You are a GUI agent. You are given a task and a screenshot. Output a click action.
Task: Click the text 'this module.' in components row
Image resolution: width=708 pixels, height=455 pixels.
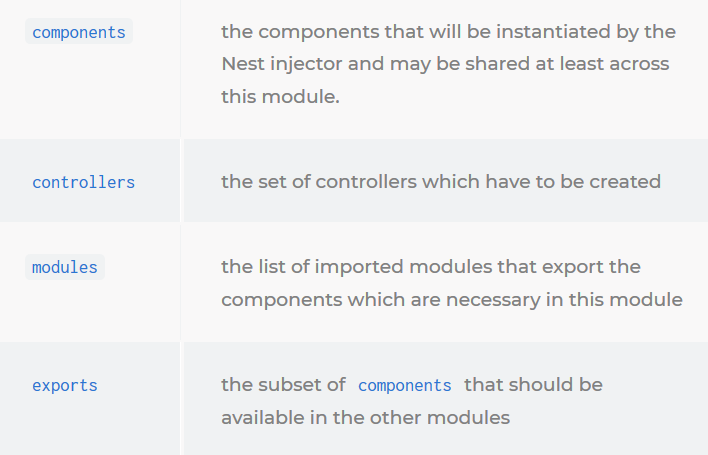[280, 97]
